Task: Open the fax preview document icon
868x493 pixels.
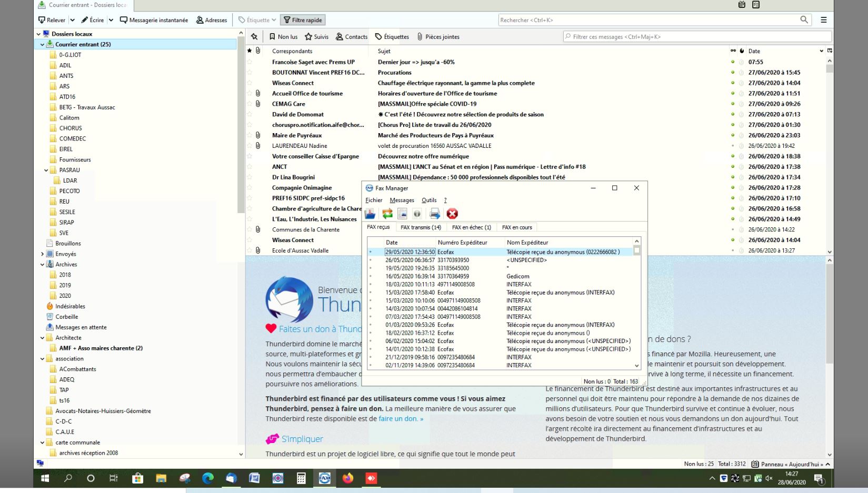Action: pyautogui.click(x=402, y=214)
